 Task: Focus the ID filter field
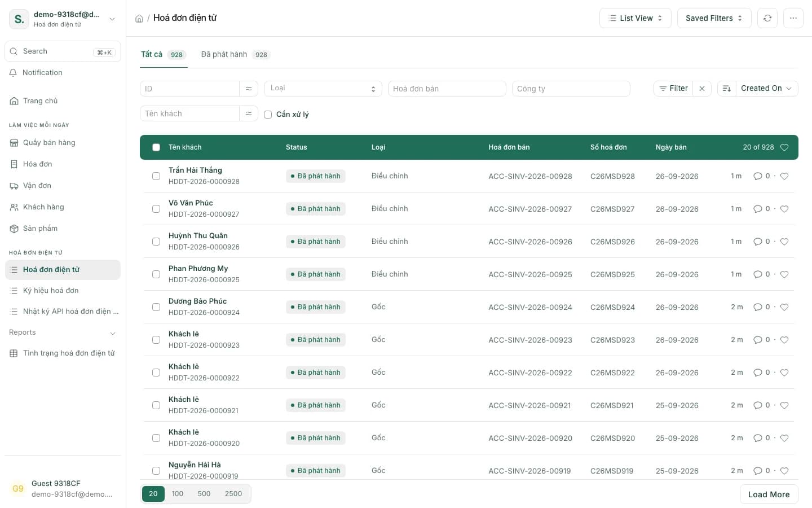(x=189, y=89)
